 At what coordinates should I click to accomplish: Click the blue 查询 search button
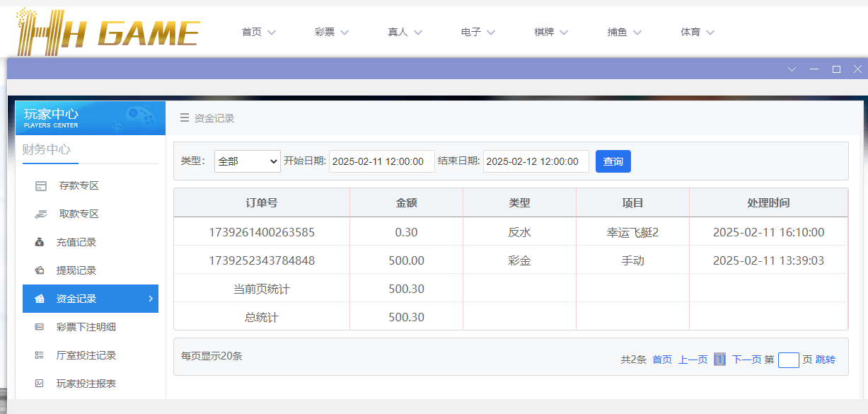pos(613,161)
